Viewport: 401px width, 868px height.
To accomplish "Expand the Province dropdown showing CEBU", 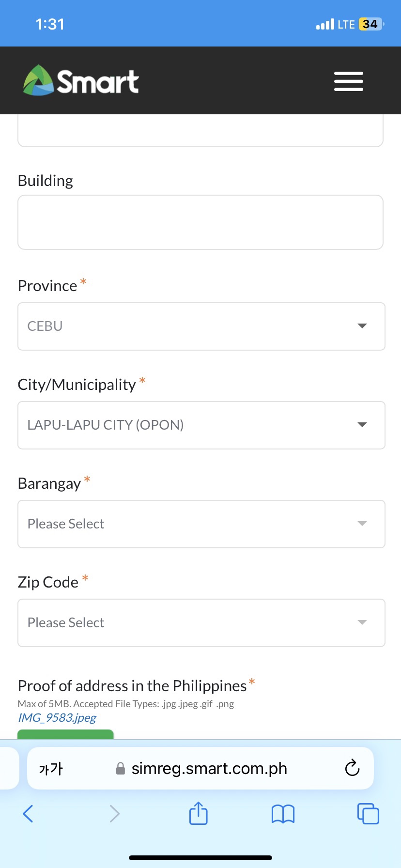I will 201,326.
